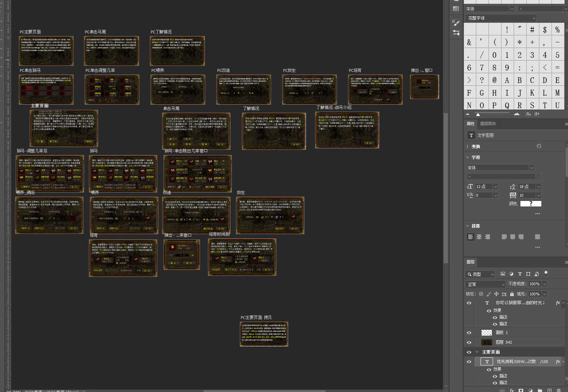Click more character options ellipsis
The image size is (568, 392).
(x=538, y=213)
